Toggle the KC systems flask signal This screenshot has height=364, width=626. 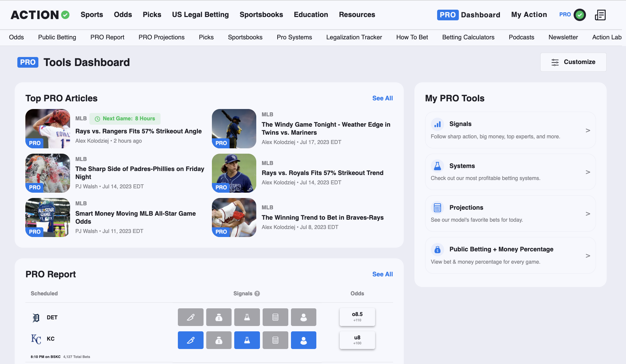247,340
